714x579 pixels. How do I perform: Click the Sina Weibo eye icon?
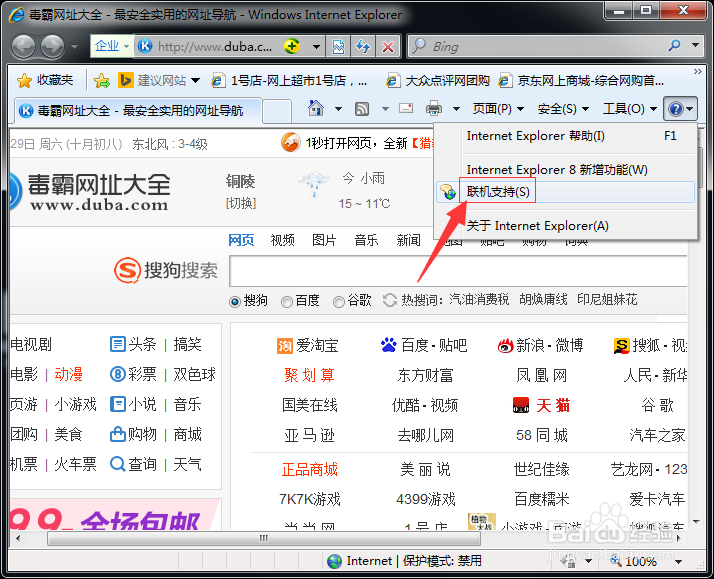pos(505,346)
